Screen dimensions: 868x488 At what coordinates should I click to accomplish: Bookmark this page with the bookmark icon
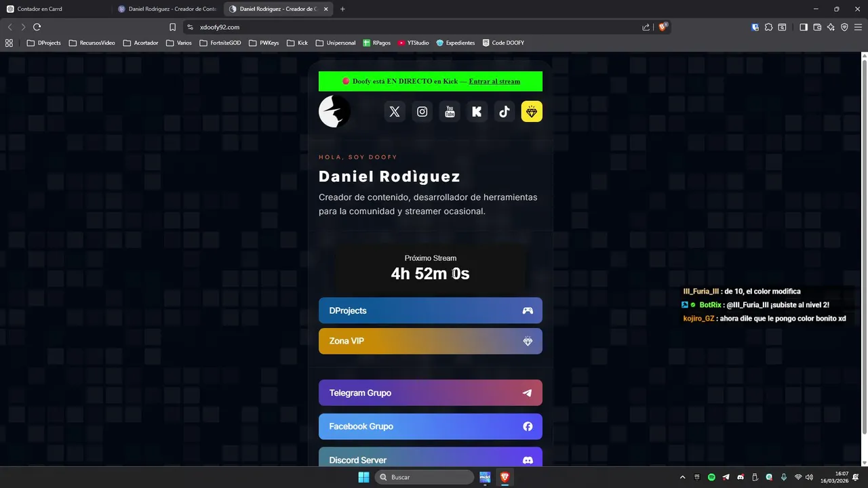[x=172, y=27]
